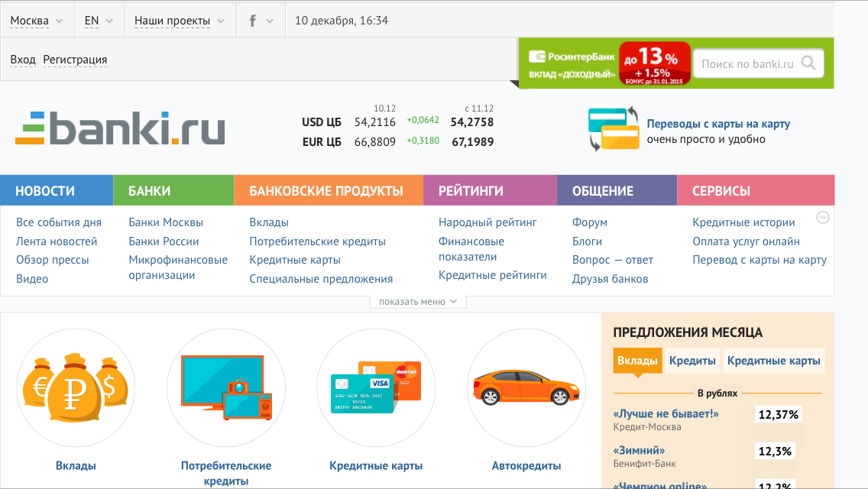Screen dimensions: 868x489
Task: Open the Форум link
Action: (x=590, y=222)
